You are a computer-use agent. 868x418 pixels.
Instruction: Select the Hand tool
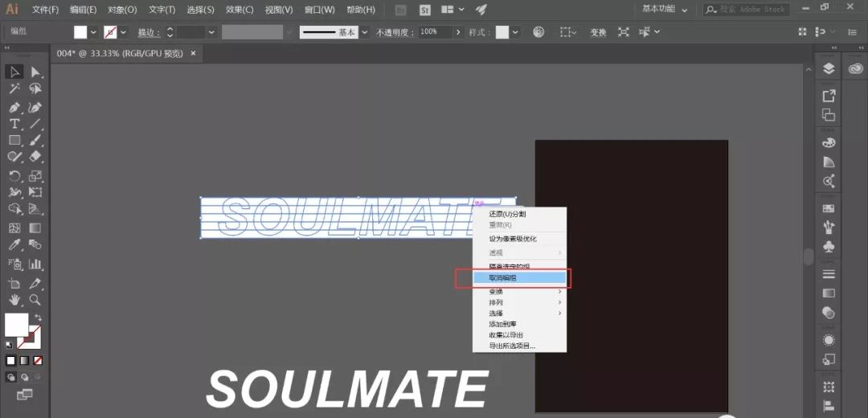[14, 300]
